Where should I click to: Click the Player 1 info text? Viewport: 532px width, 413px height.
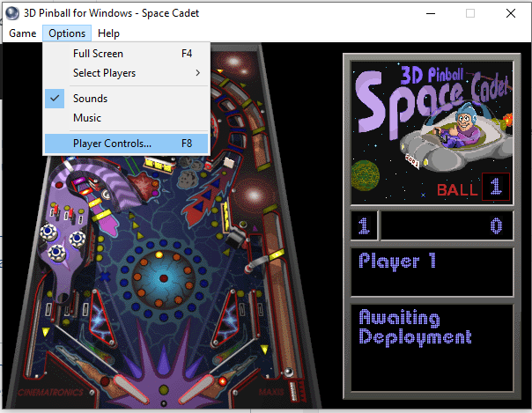tap(397, 261)
